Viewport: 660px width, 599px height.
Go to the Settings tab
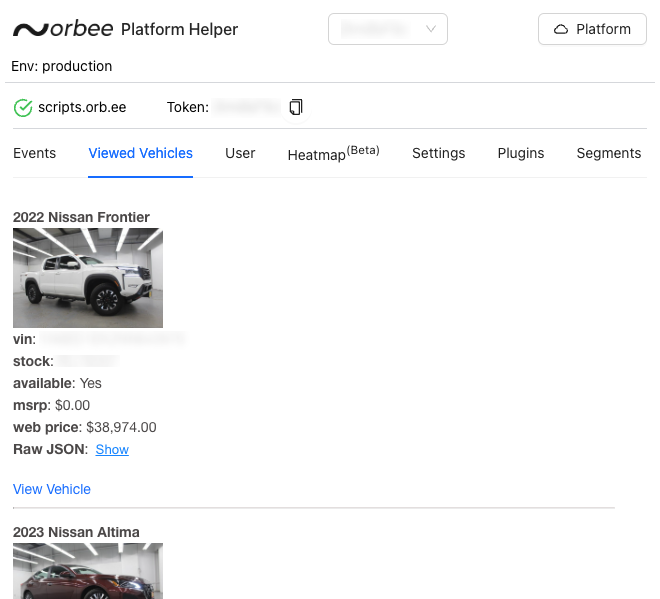439,153
